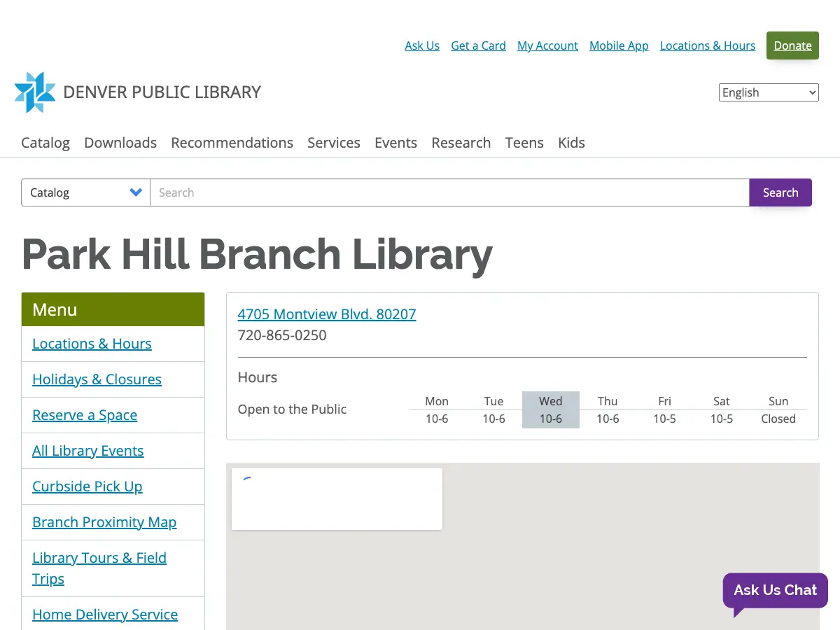
Task: Select the phone number 720-865-0250
Action: (x=282, y=335)
